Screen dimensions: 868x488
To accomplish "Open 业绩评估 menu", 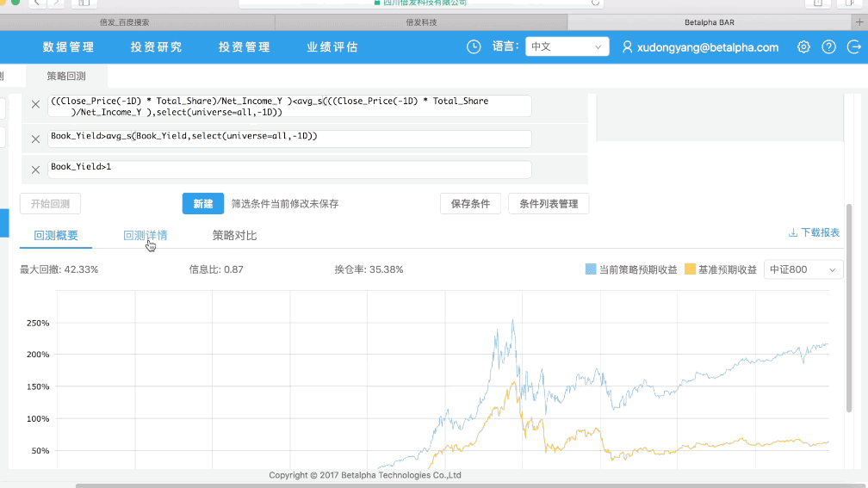I will point(332,47).
